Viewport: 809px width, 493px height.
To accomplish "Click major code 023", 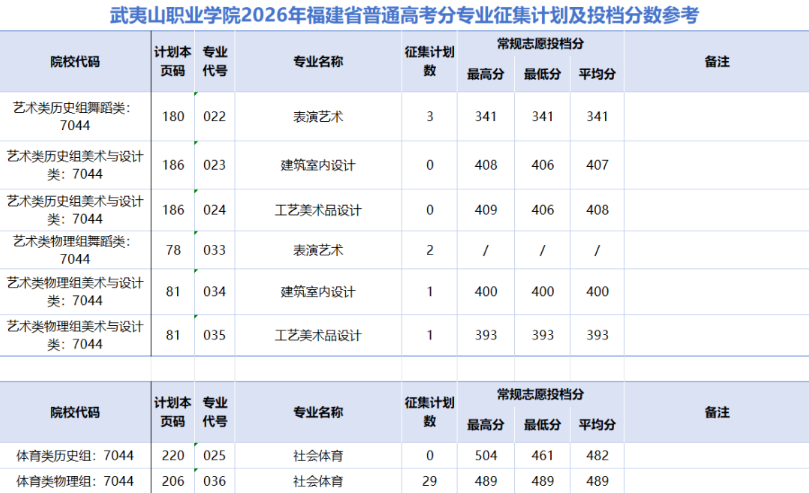I will [x=215, y=165].
